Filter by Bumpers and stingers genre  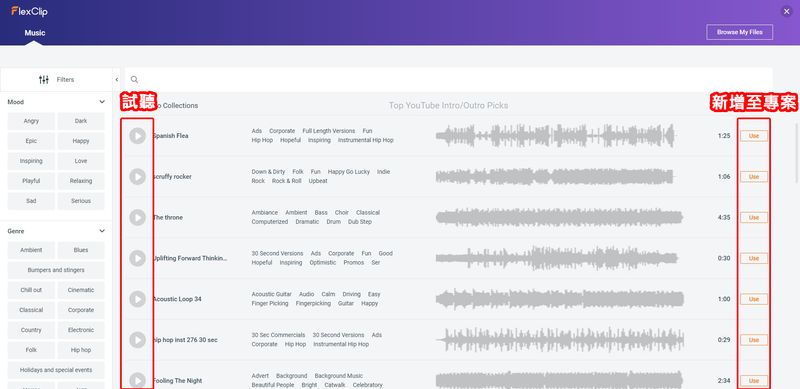(56, 271)
